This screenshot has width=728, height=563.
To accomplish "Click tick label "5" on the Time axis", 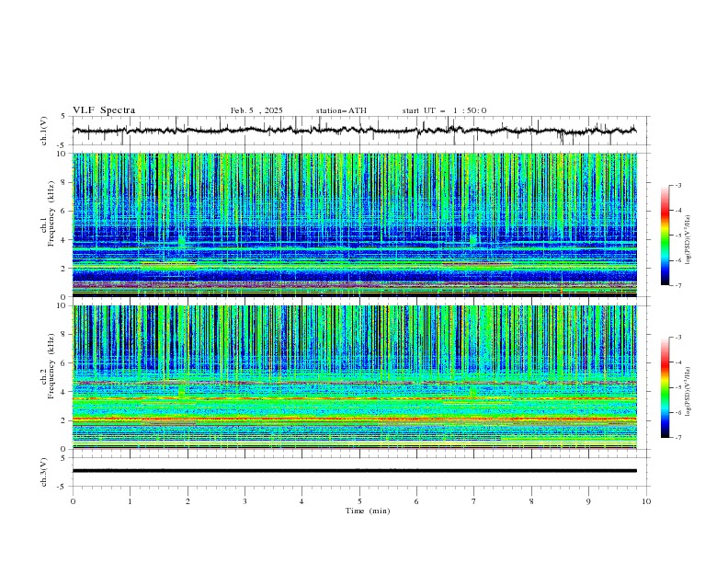I will [359, 501].
